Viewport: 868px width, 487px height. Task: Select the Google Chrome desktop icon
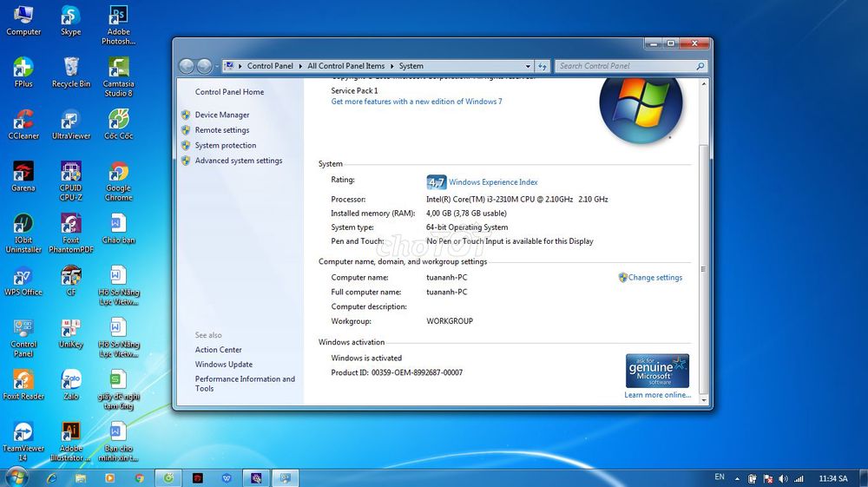pos(118,181)
